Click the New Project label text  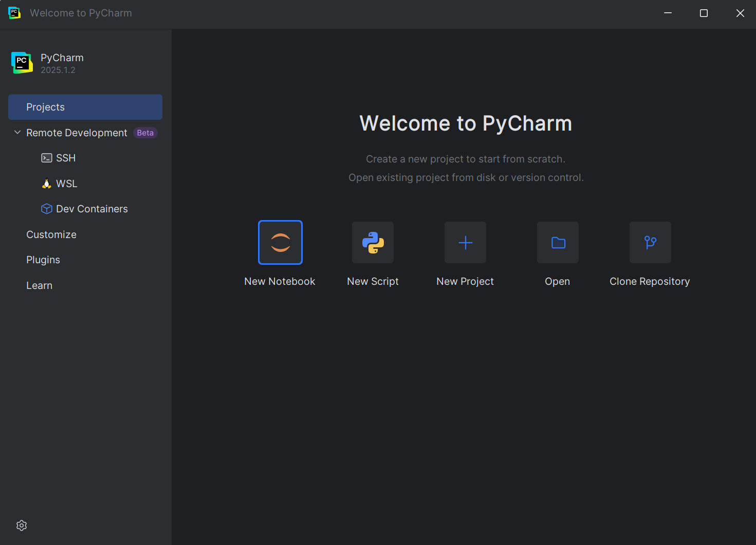click(x=465, y=281)
